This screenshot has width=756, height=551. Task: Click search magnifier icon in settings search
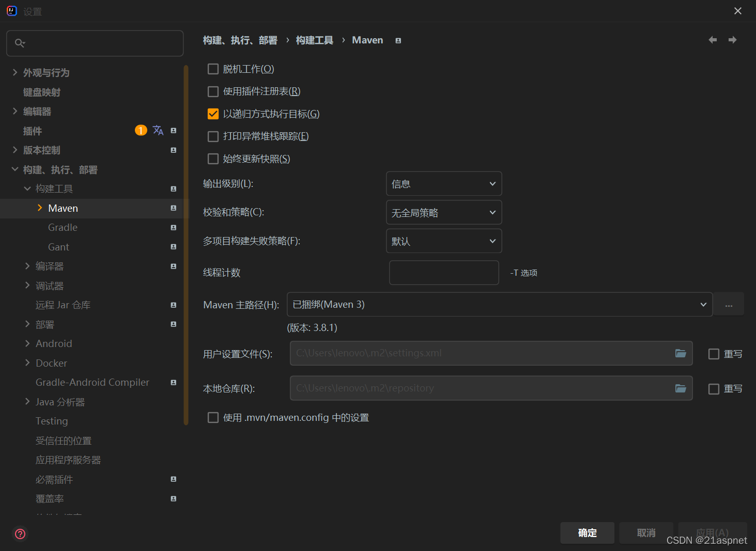(x=20, y=43)
